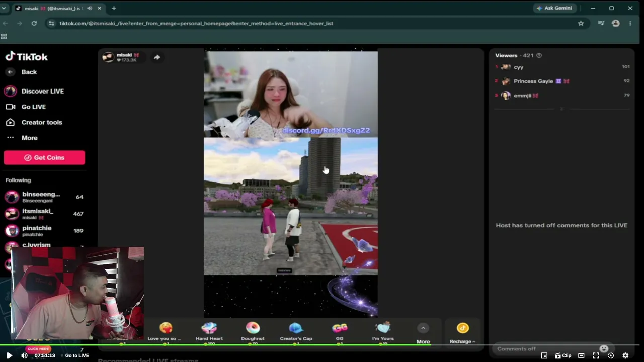Create a Clip of the video
This screenshot has height=362, width=644.
[x=563, y=355]
